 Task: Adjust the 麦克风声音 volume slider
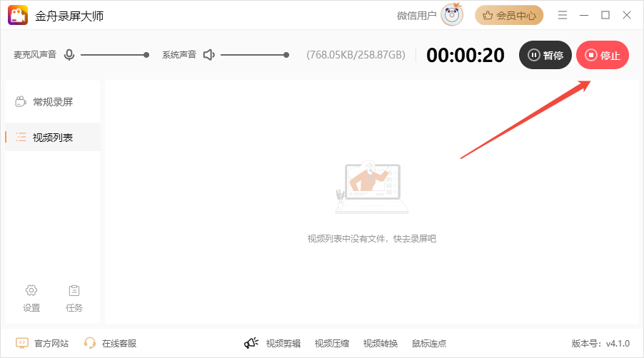click(114, 55)
